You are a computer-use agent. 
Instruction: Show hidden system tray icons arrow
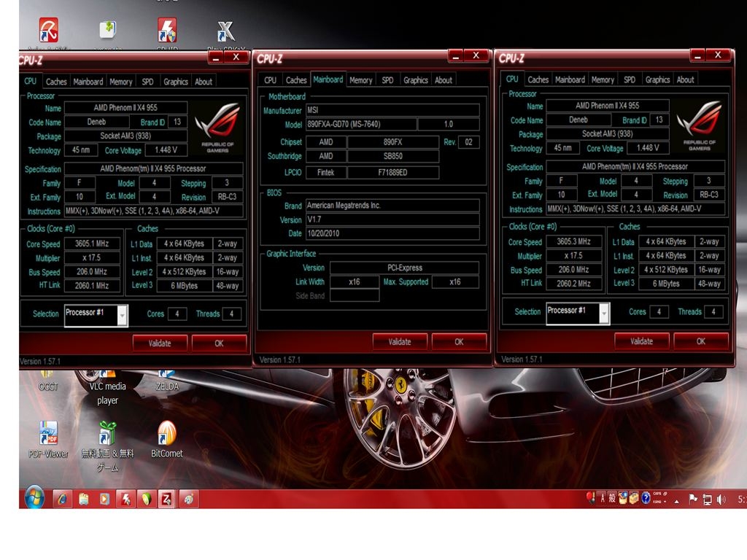pyautogui.click(x=676, y=500)
